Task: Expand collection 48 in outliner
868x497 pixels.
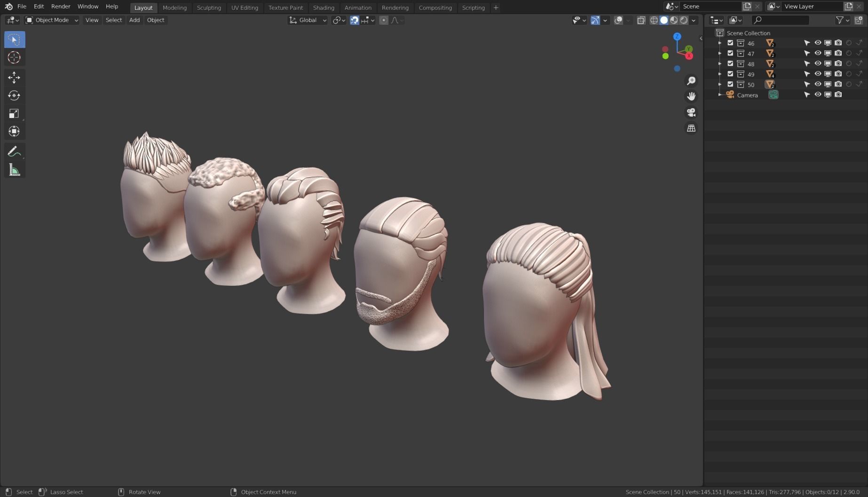Action: pos(719,63)
